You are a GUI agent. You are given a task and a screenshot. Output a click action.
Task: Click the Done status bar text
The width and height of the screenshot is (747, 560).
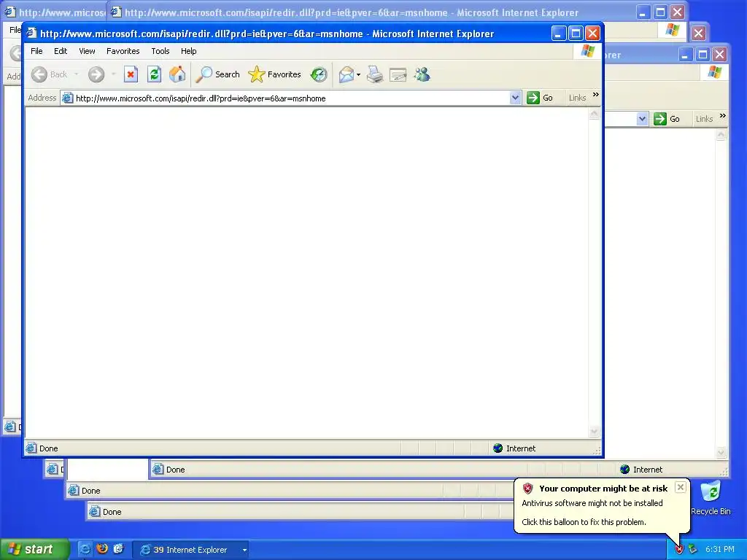tap(49, 448)
